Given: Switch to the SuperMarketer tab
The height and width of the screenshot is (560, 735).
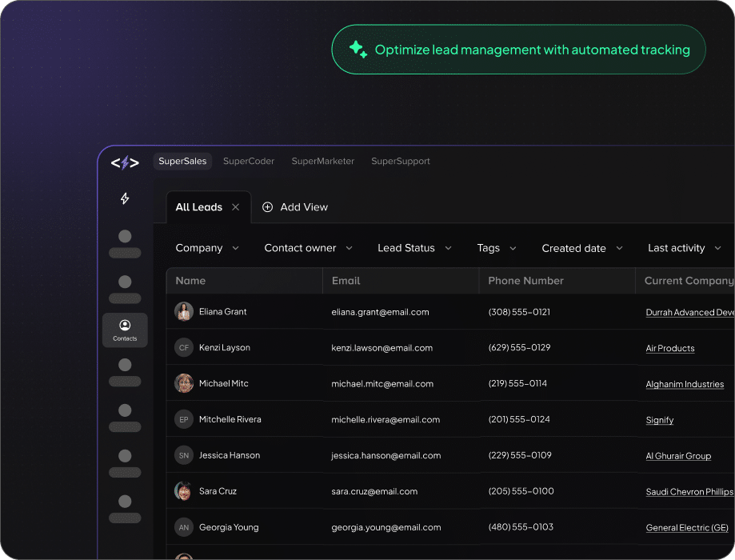Looking at the screenshot, I should (322, 161).
